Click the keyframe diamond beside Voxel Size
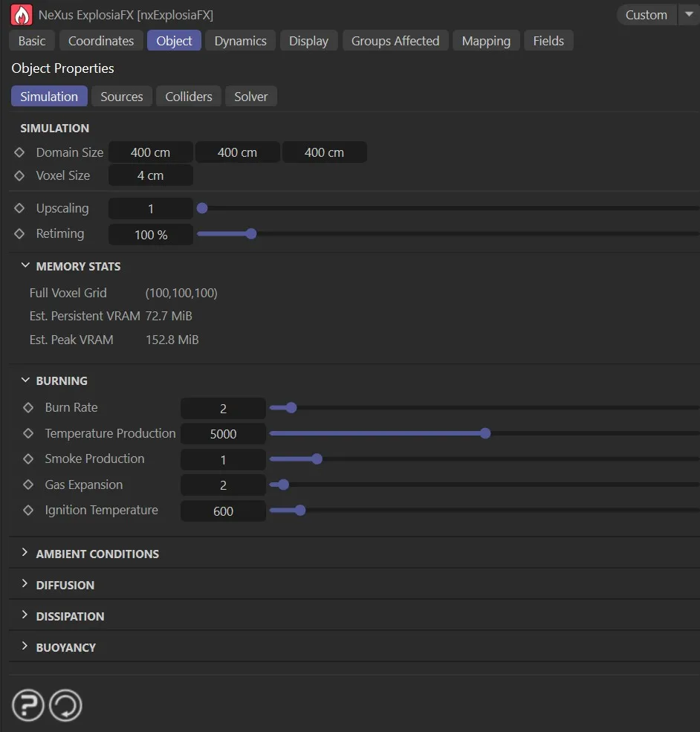The width and height of the screenshot is (700, 732). click(x=21, y=175)
